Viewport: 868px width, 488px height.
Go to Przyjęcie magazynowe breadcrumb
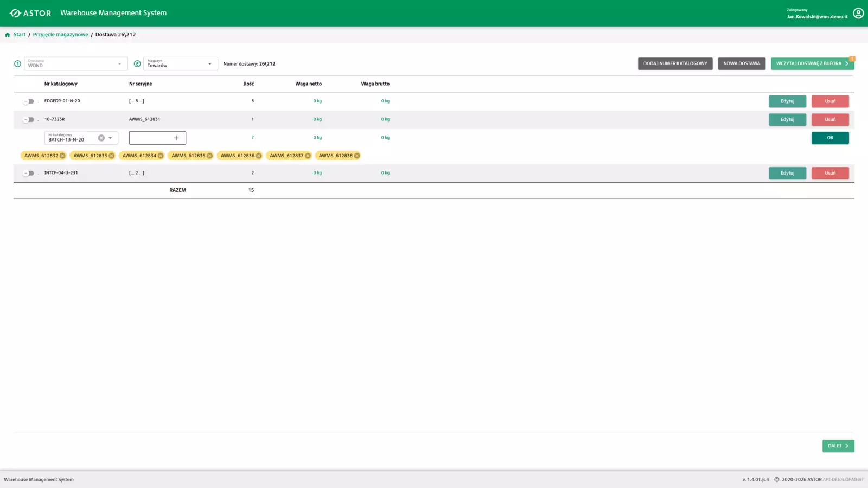click(x=60, y=35)
